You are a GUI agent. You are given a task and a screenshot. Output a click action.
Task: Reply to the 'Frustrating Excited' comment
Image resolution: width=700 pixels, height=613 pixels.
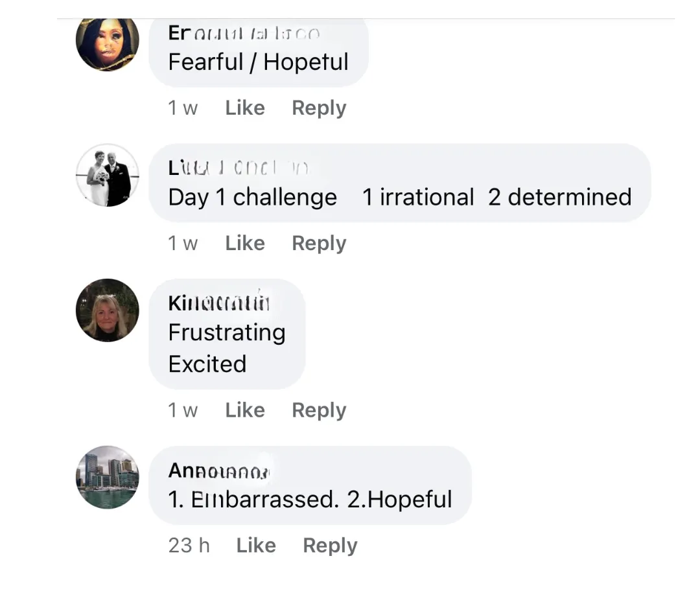319,410
